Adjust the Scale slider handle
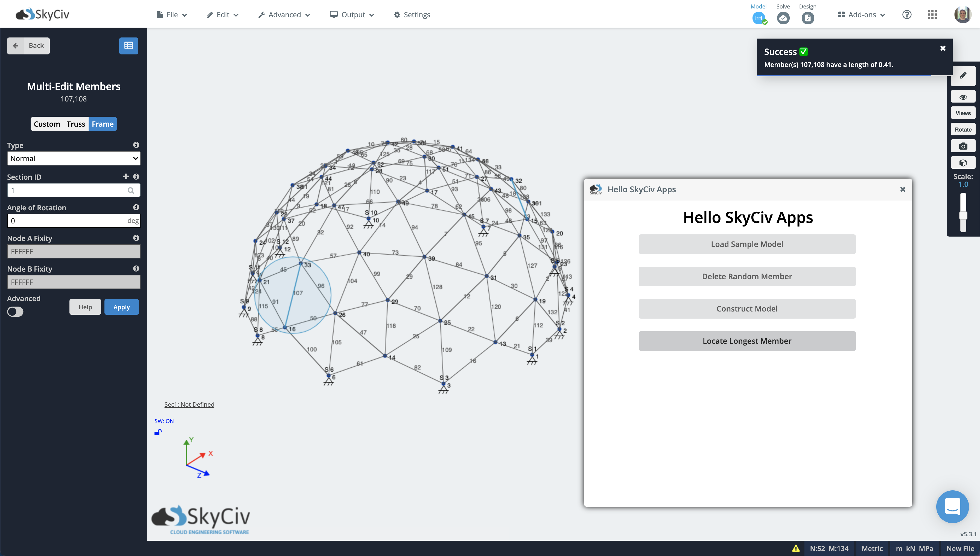The image size is (980, 556). click(x=963, y=216)
